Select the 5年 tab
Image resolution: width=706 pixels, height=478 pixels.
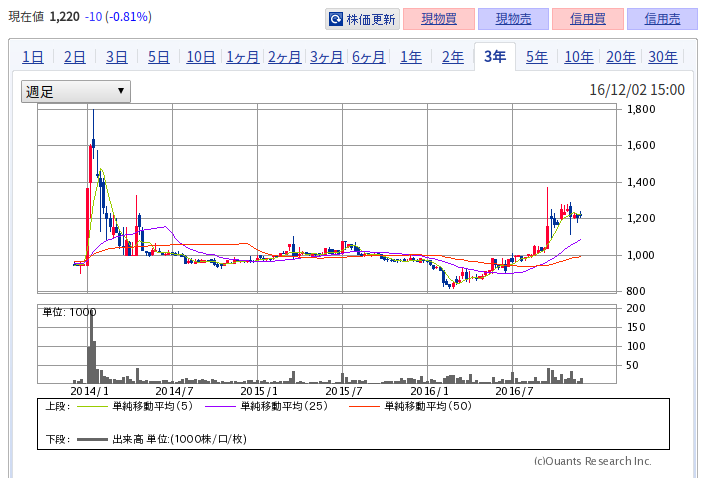[x=537, y=57]
